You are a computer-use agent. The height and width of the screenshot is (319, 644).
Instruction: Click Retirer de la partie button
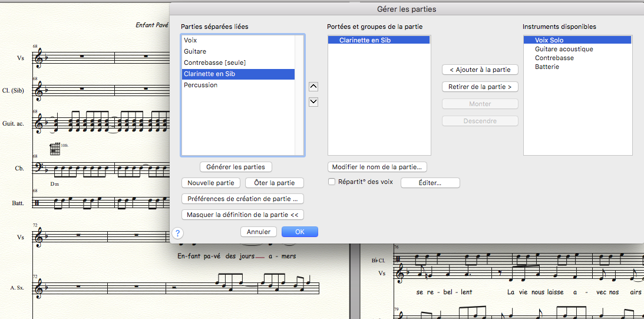[480, 87]
